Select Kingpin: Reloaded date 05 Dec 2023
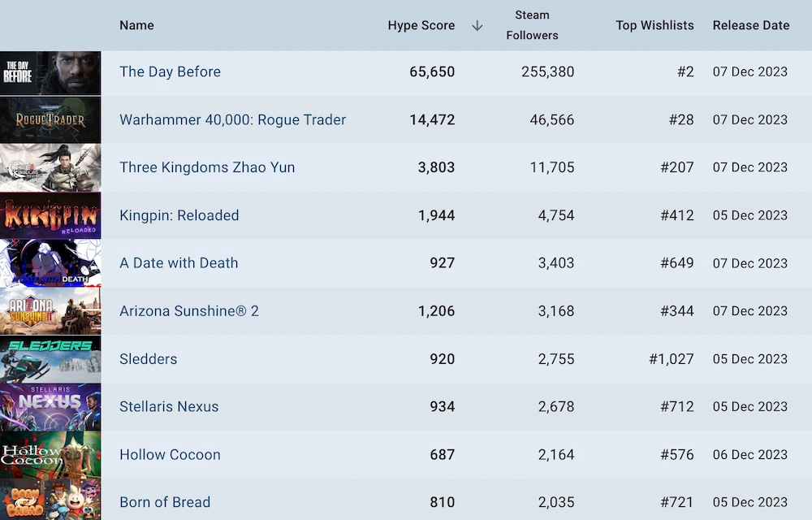The image size is (812, 520). (x=749, y=215)
